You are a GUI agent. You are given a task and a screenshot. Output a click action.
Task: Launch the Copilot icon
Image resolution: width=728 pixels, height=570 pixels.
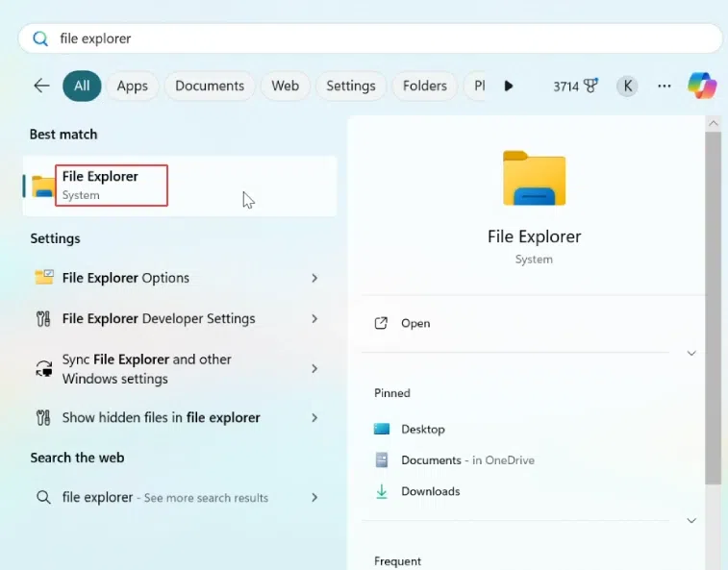[x=702, y=86]
